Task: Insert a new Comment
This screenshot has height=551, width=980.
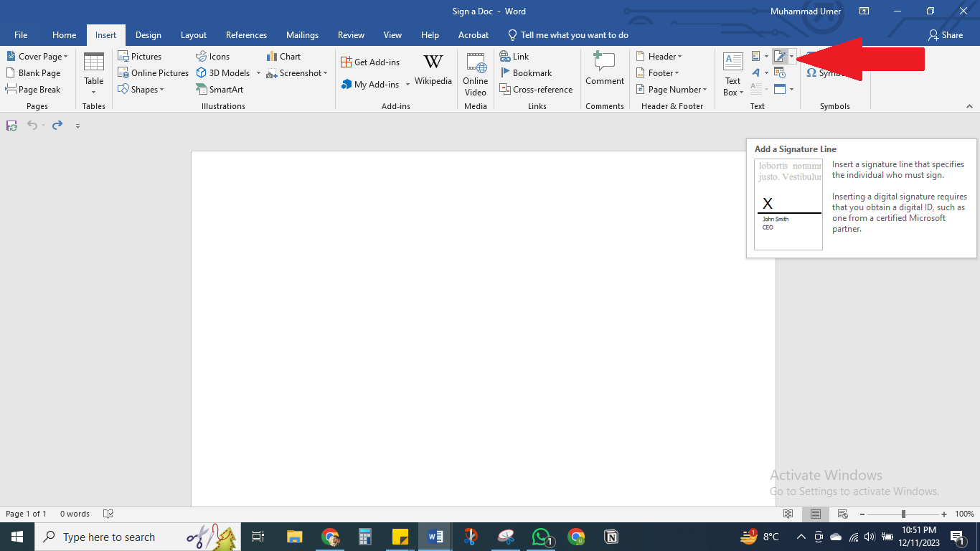Action: (x=605, y=70)
